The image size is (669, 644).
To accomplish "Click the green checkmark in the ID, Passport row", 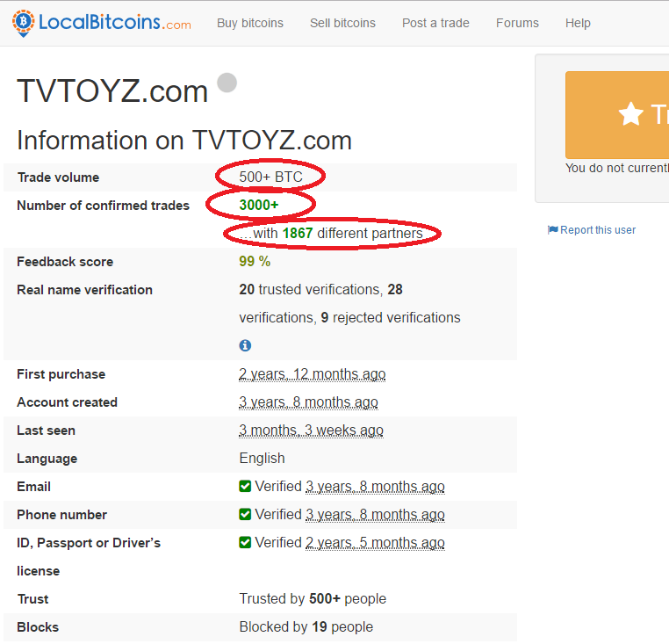I will click(245, 543).
